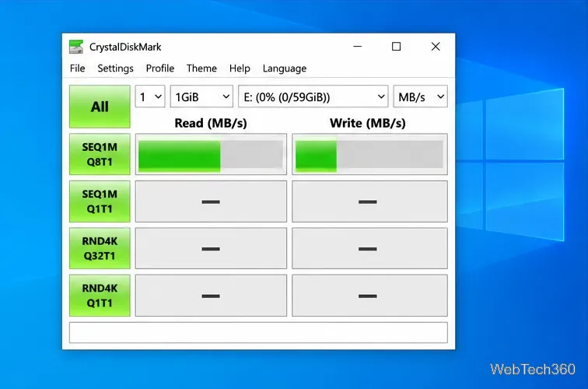The width and height of the screenshot is (588, 389).
Task: Click the All benchmark button
Action: (100, 107)
